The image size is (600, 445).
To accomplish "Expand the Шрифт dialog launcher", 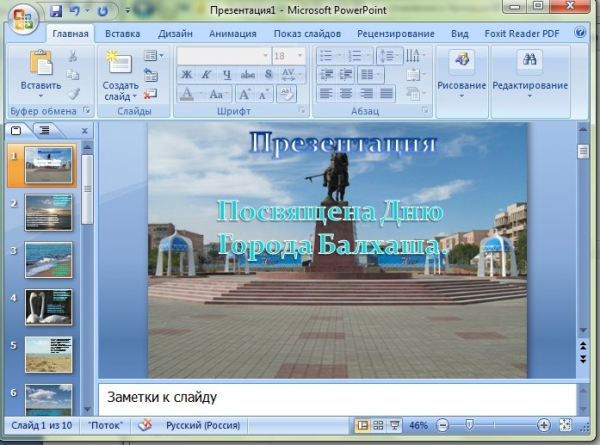I will 303,111.
